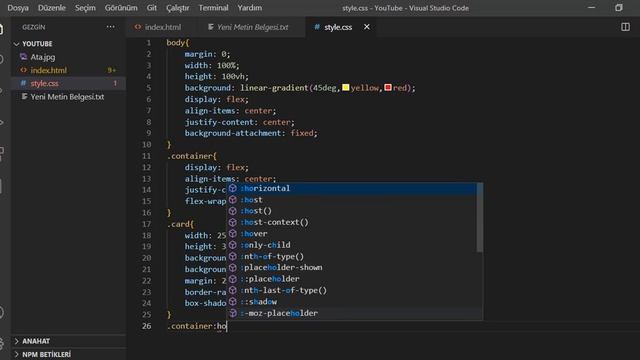
Task: Open the Görünüm menu
Action: [121, 8]
